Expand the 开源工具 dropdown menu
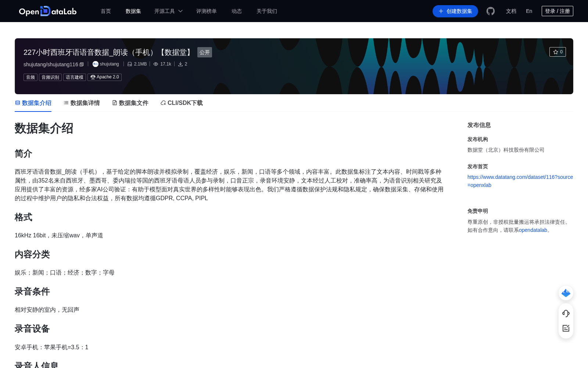The image size is (588, 368). coord(168,11)
